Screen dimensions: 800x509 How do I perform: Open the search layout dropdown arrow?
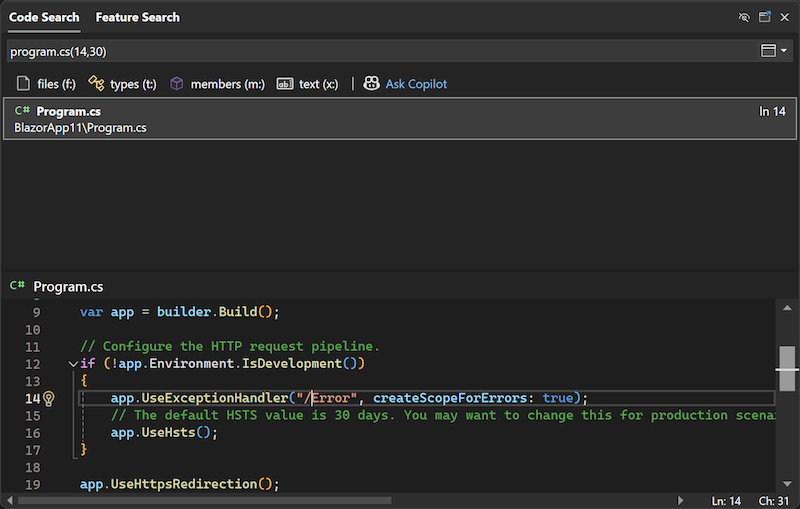point(784,51)
